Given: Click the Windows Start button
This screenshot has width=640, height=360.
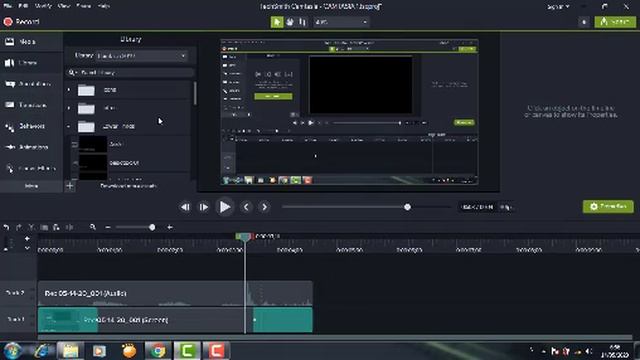Looking at the screenshot, I should click(12, 351).
